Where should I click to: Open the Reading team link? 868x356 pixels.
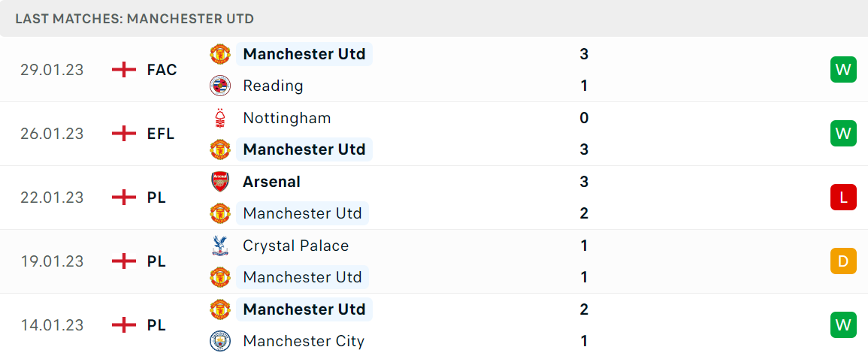tap(273, 86)
